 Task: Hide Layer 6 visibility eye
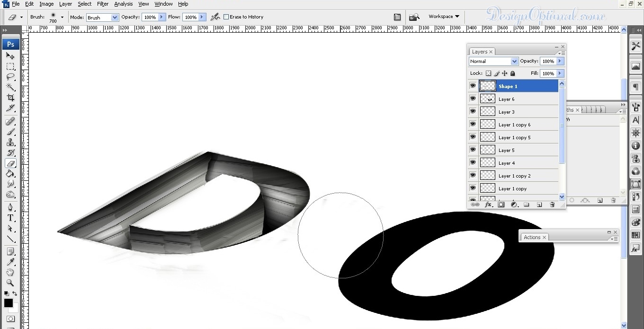tap(473, 98)
